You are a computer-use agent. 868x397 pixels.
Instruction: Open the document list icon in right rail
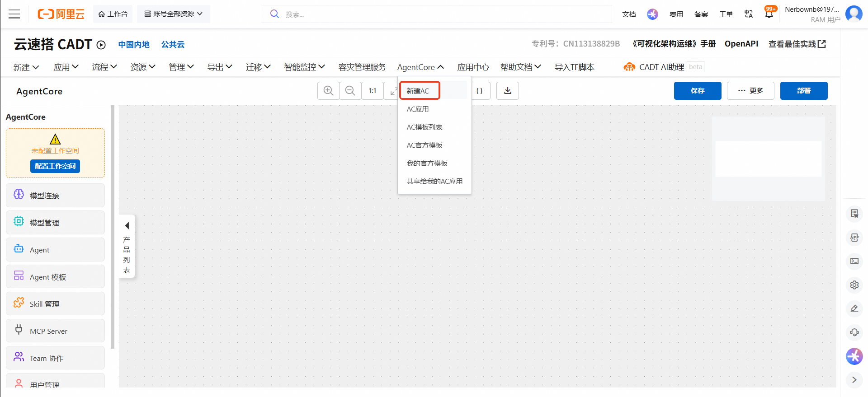pos(854,214)
